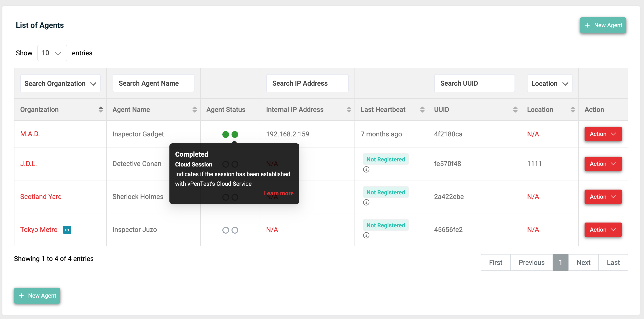The height and width of the screenshot is (319, 644).
Task: Click first green status dot for Inspector Gadget
Action: [x=225, y=134]
